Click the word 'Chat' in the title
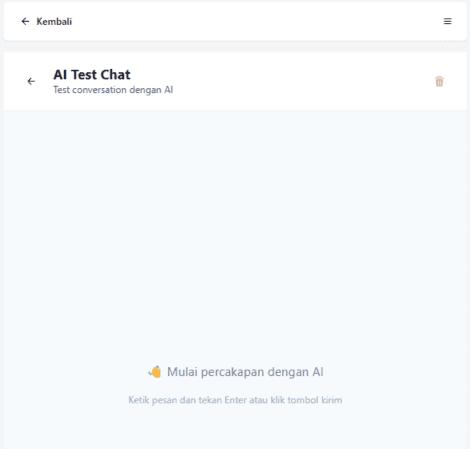 coord(115,75)
